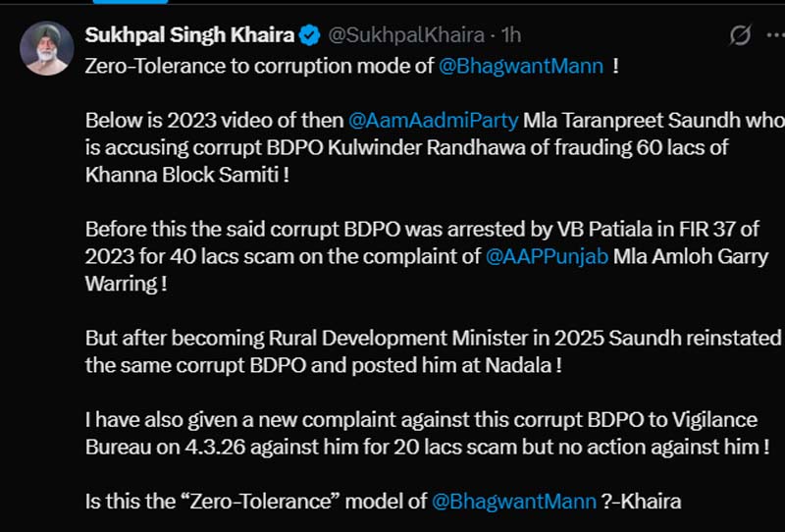Click the 1h post timestamp
The image size is (785, 532).
510,36
